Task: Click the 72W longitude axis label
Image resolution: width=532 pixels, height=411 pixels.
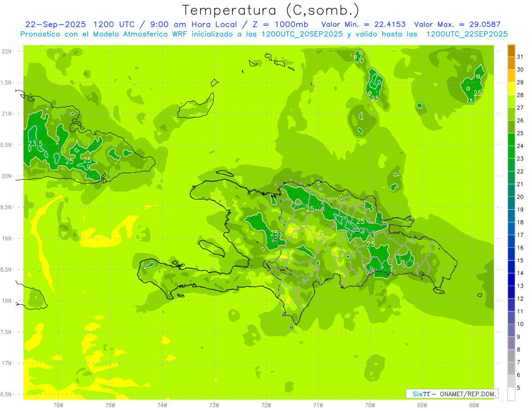Action: (x=266, y=405)
